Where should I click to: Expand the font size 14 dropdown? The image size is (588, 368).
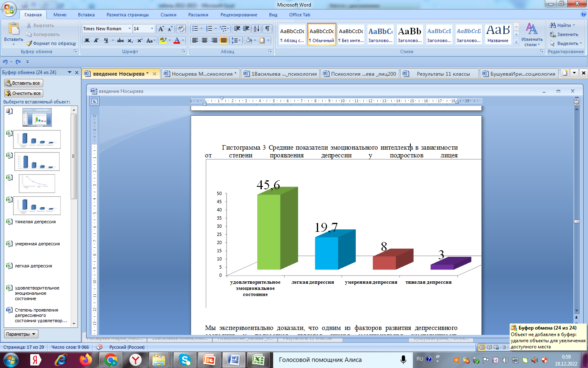tap(152, 29)
